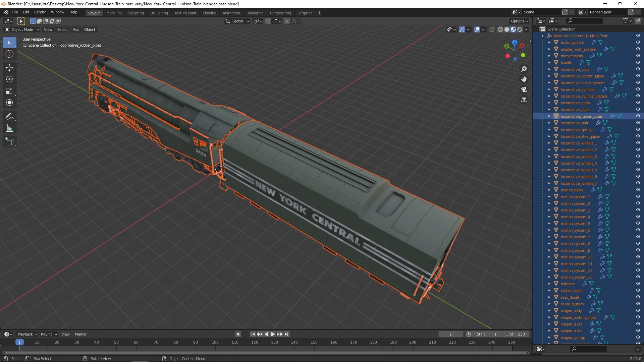Toggle viewport gizmos

pos(462,29)
